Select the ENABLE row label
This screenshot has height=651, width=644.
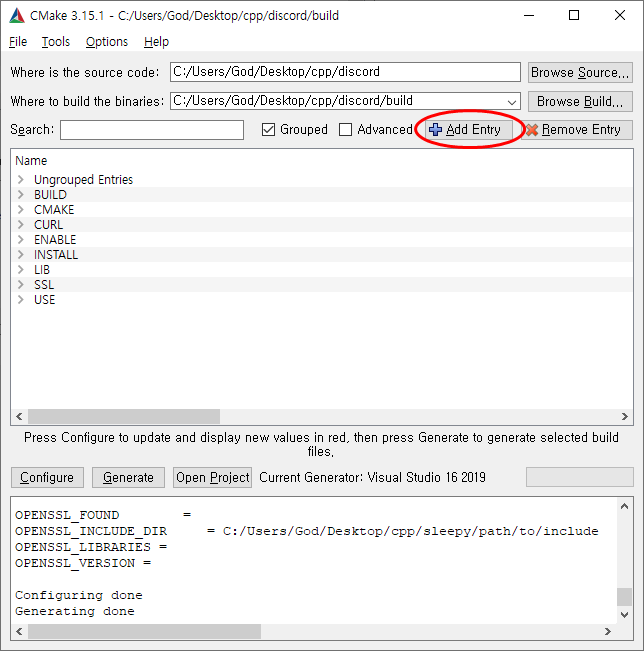point(55,239)
